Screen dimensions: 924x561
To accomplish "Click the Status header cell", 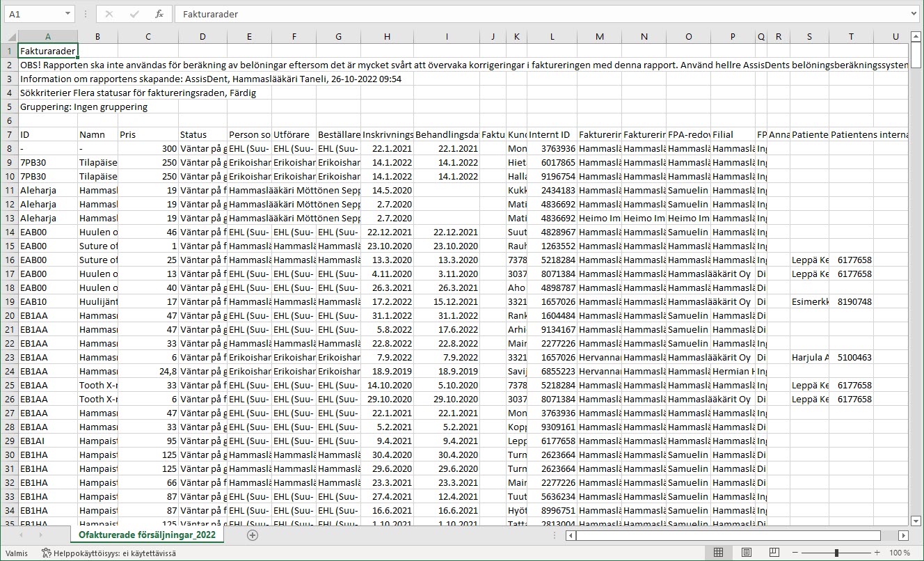I will point(202,134).
